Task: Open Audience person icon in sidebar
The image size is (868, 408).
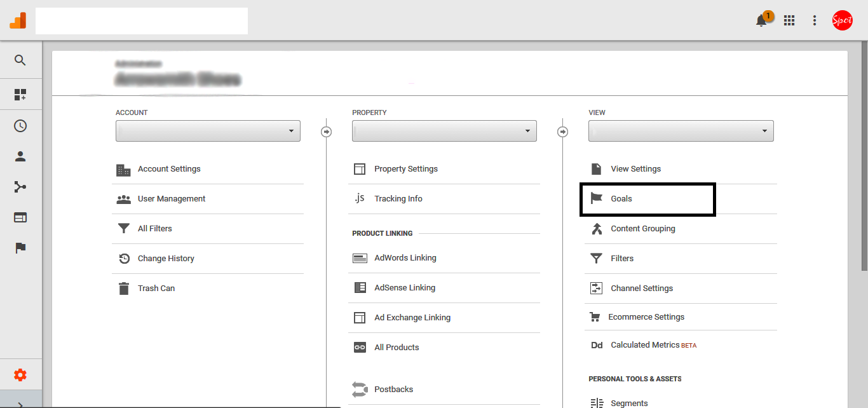Action: pyautogui.click(x=20, y=156)
